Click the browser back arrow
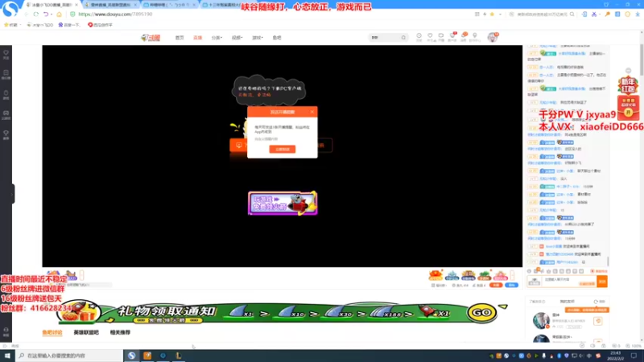 (x=27, y=14)
